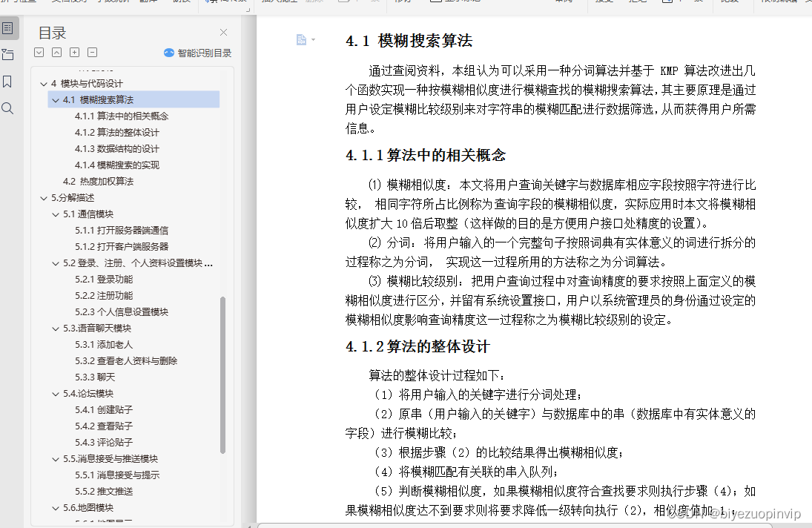Collapse the 5.分解描述 tree node
Image resolution: width=812 pixels, height=528 pixels.
(x=44, y=198)
